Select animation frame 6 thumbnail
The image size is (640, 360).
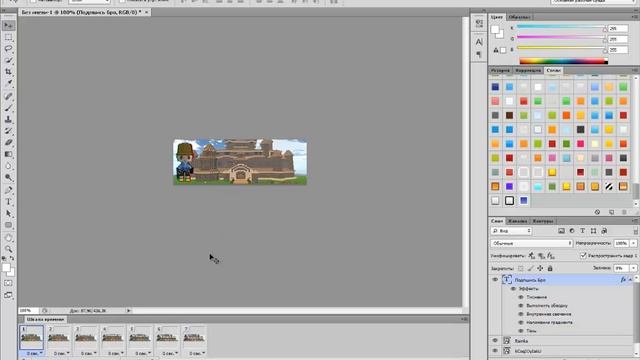tap(167, 337)
